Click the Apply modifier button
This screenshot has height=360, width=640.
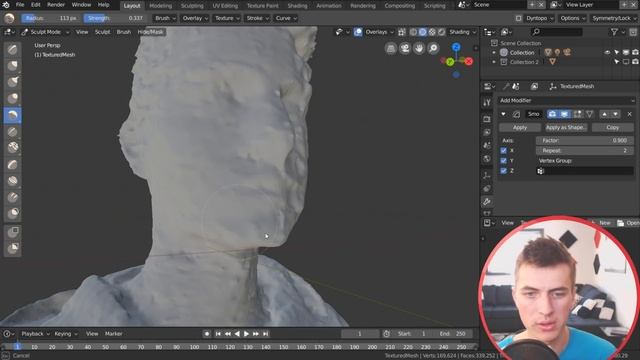point(520,128)
